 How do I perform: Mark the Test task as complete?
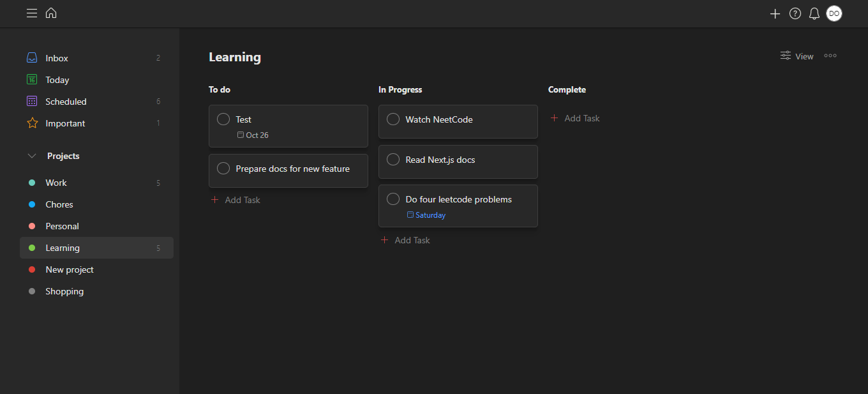click(223, 119)
